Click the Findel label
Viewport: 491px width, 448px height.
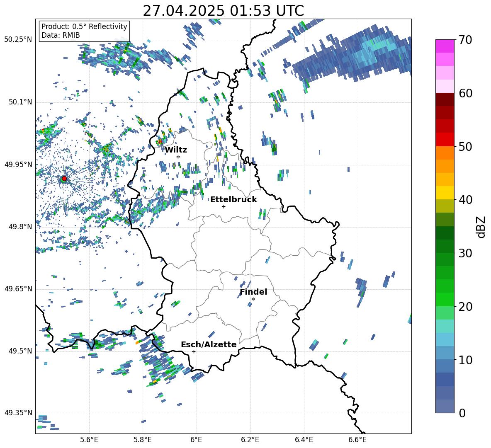pyautogui.click(x=253, y=292)
